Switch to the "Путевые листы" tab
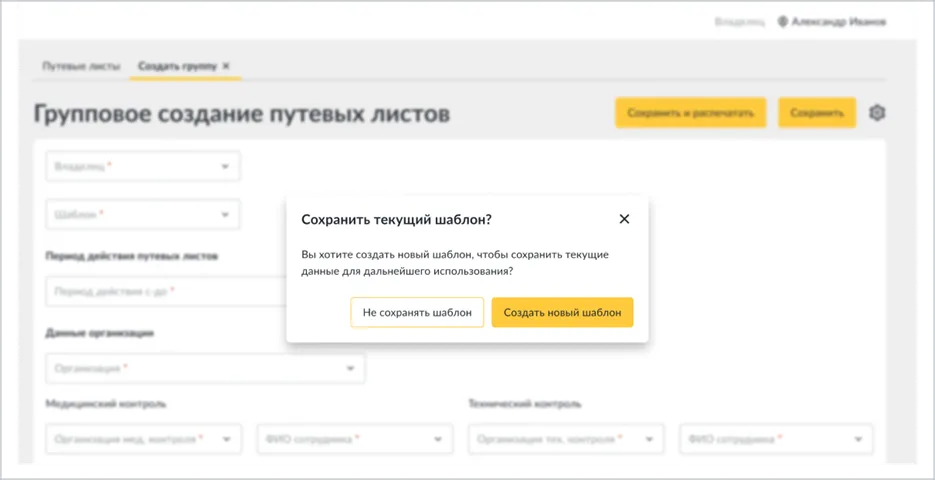The width and height of the screenshot is (935, 480). tap(81, 66)
